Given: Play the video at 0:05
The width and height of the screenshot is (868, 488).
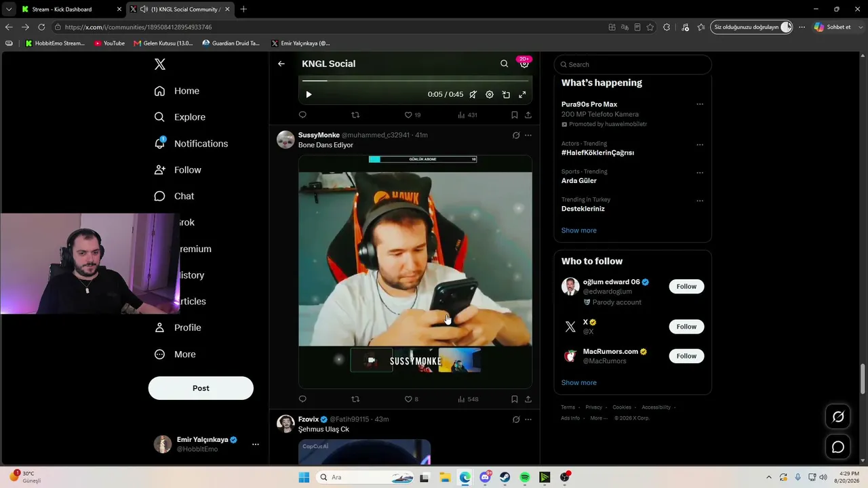Looking at the screenshot, I should (x=309, y=95).
